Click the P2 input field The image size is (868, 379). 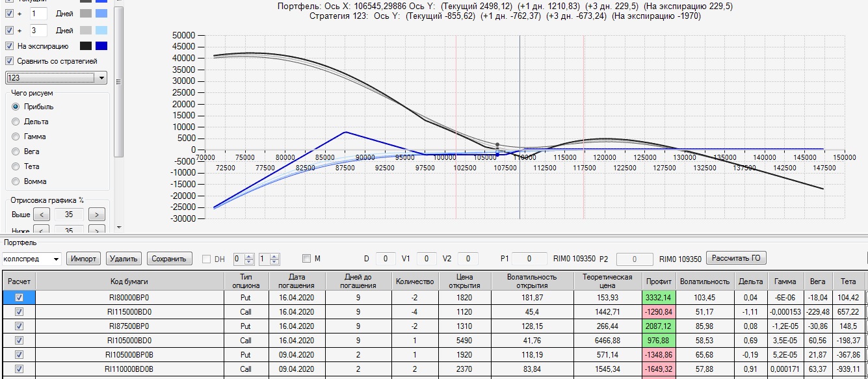(x=635, y=259)
